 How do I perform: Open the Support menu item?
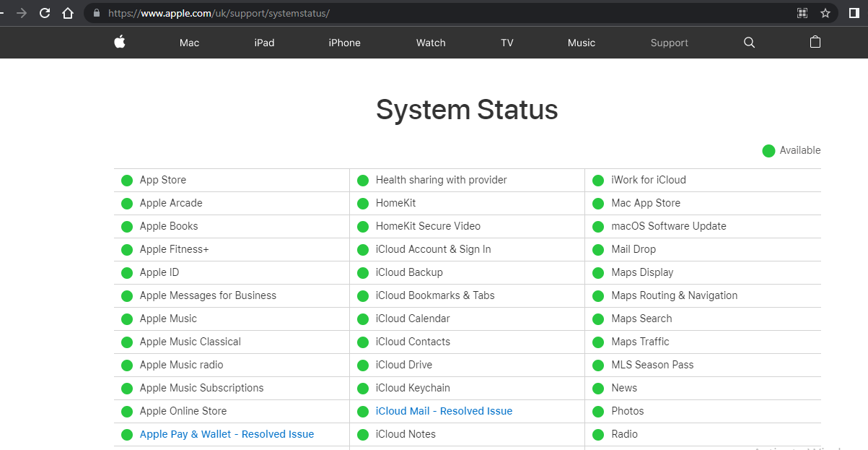(x=670, y=43)
